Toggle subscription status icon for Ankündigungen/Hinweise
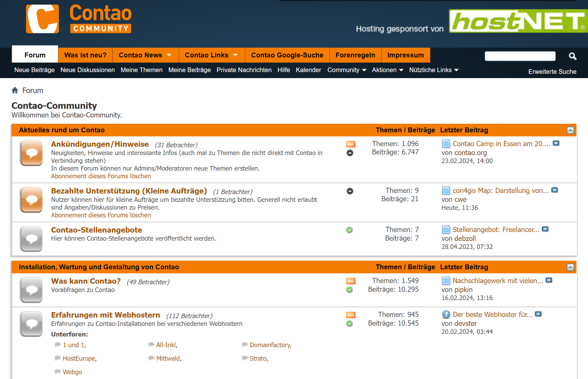The height and width of the screenshot is (379, 588). tap(350, 153)
